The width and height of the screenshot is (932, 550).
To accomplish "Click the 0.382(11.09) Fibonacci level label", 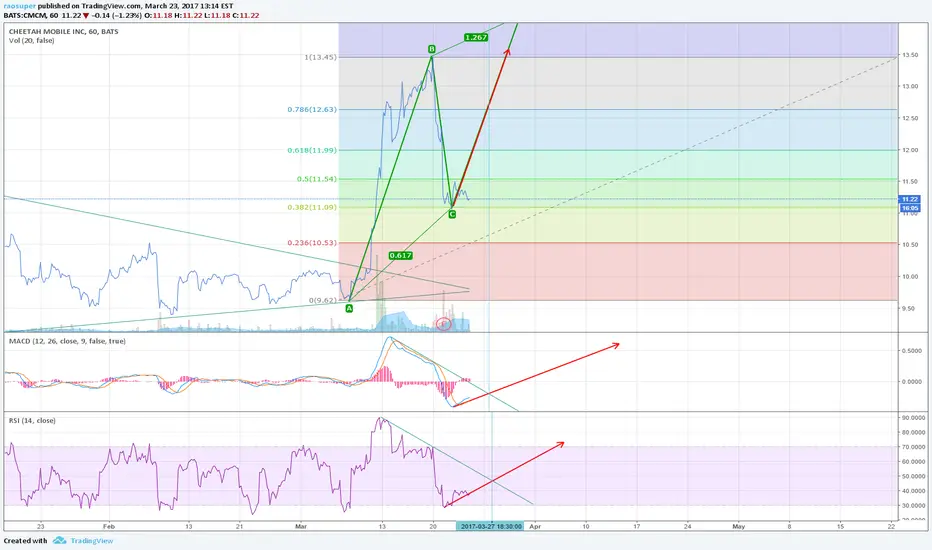I will (x=312, y=207).
